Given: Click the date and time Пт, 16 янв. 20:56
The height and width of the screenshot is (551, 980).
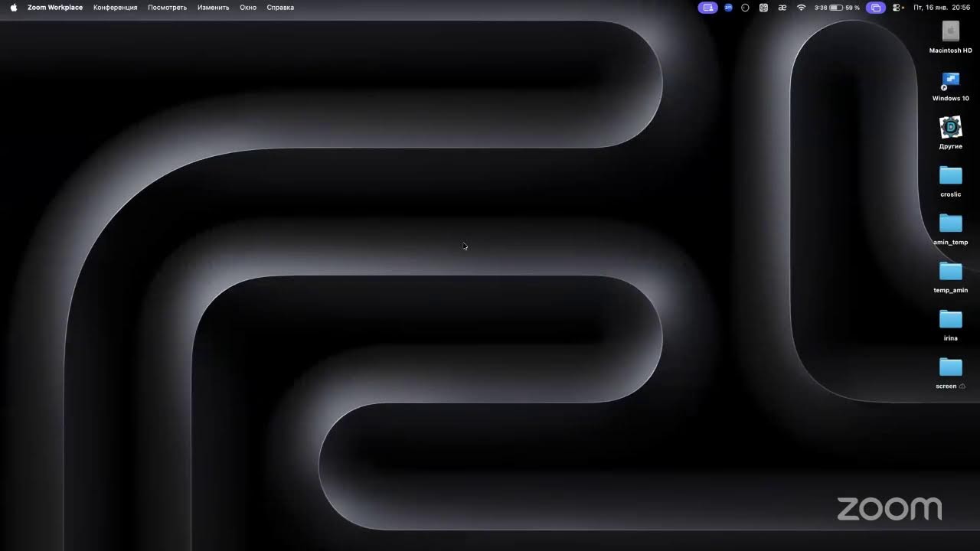Looking at the screenshot, I should (942, 8).
